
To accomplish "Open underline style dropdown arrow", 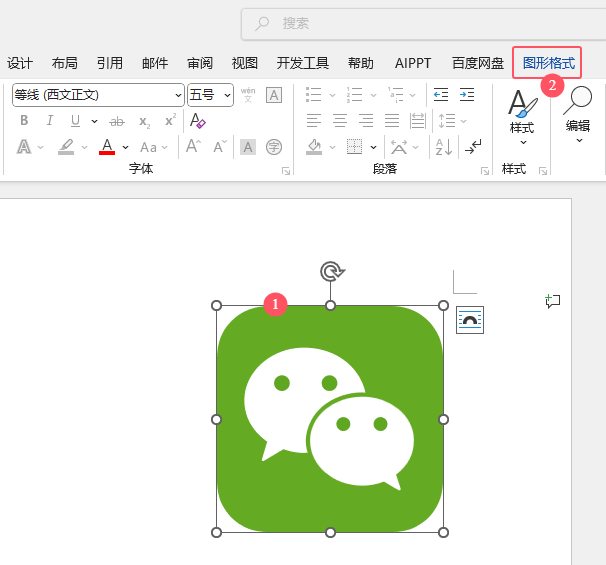I will (x=94, y=121).
